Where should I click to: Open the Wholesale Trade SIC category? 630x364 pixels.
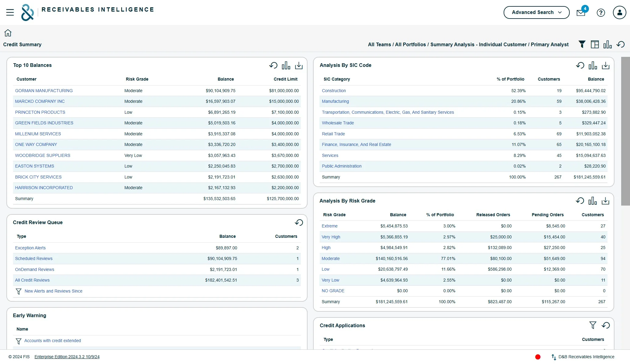338,123
